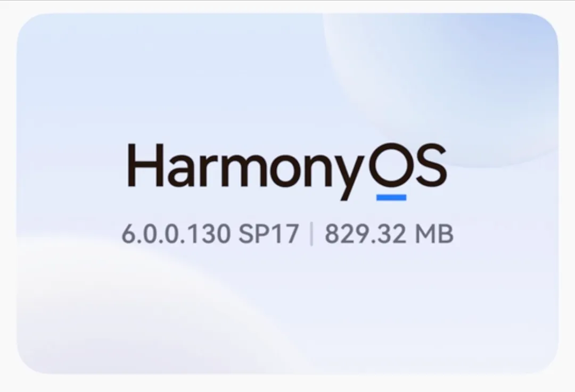Open version 6.0.0.130 SP17 details
Screen dimensions: 575x392
click(210, 233)
